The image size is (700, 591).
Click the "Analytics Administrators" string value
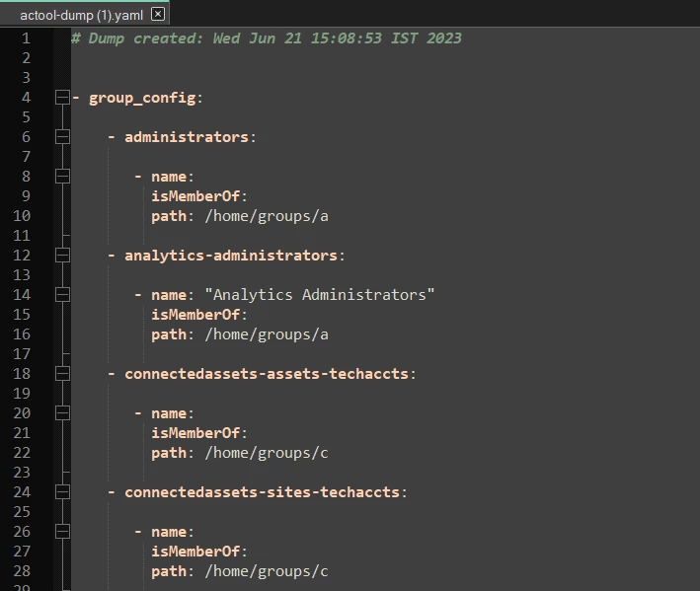(x=320, y=295)
